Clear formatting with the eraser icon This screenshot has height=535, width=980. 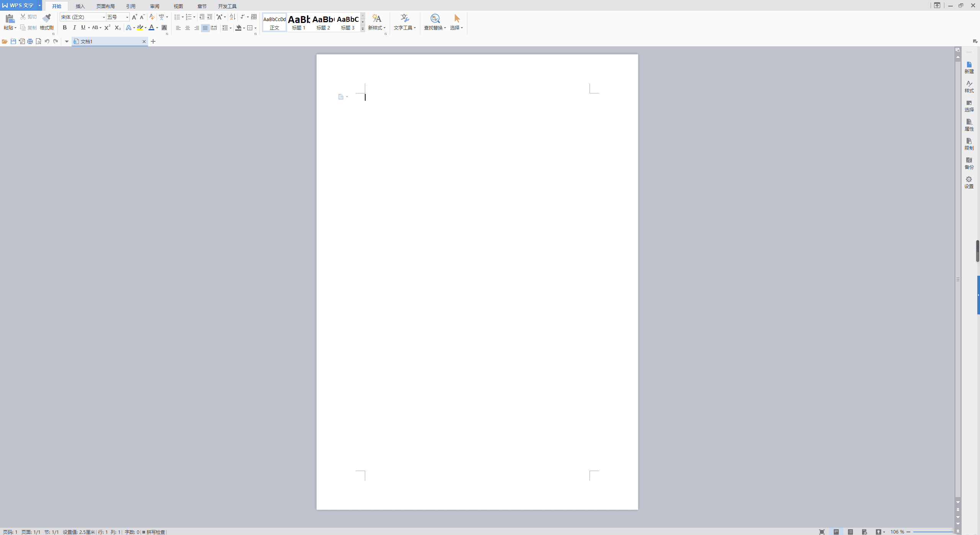click(152, 17)
